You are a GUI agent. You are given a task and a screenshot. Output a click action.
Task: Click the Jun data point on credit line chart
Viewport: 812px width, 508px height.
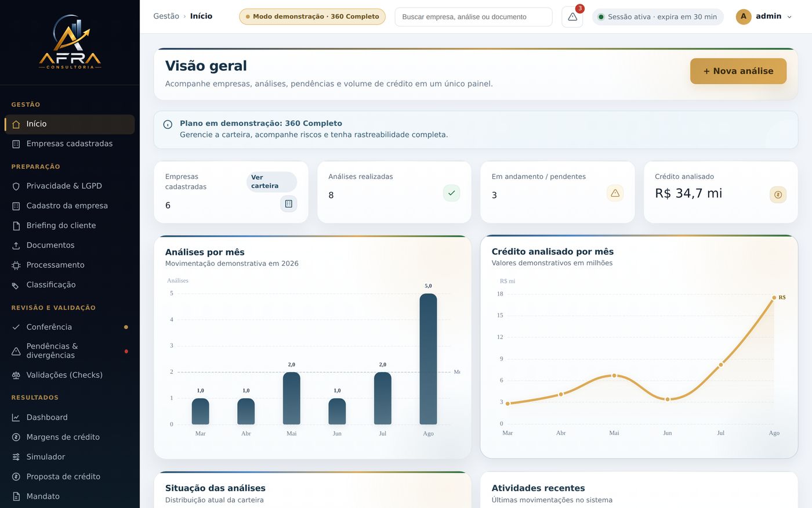(668, 399)
